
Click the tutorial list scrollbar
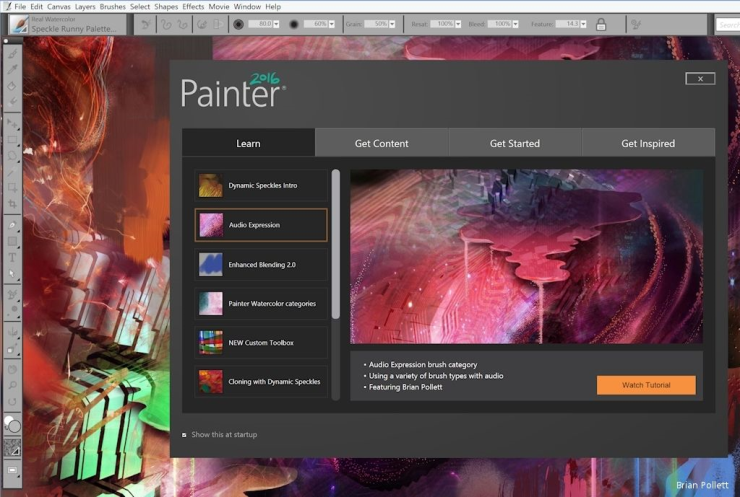tap(336, 244)
